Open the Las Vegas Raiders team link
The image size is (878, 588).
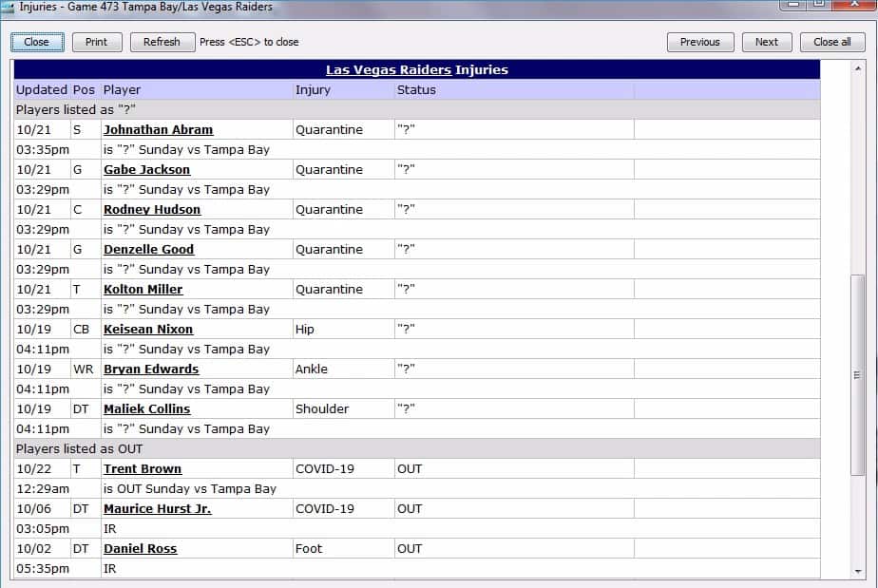click(389, 70)
